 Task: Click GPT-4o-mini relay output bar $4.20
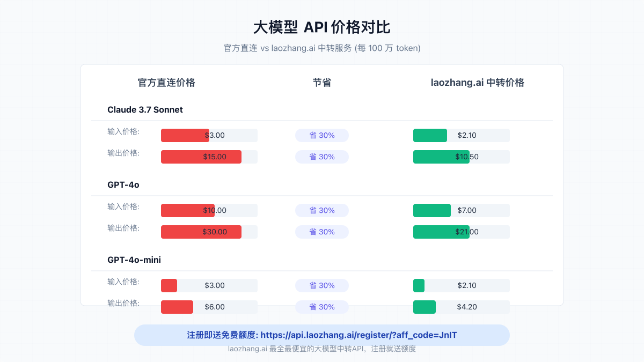pyautogui.click(x=462, y=307)
